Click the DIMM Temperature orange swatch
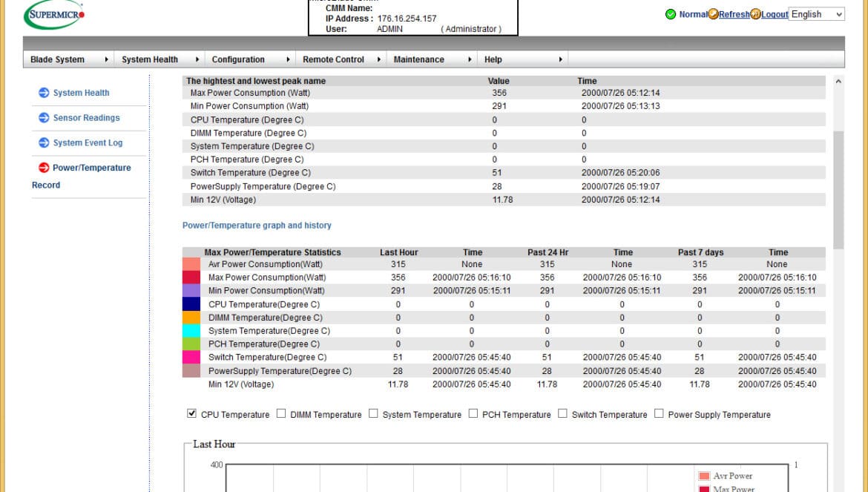Viewport: 868px width, 492px height. coord(191,317)
